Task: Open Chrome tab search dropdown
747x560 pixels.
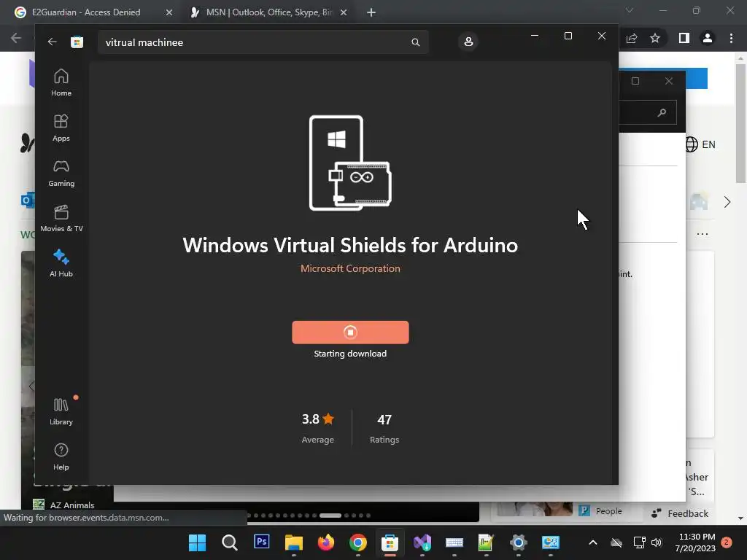Action: 630,10
